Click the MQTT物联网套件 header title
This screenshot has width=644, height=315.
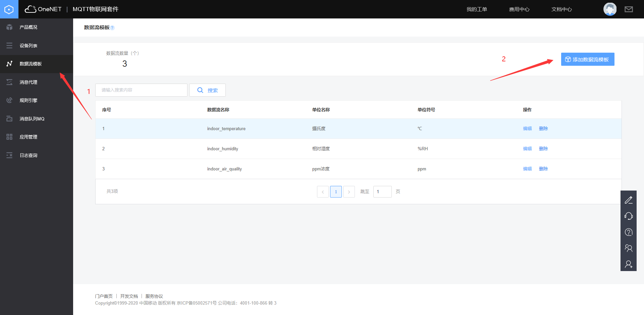(x=96, y=9)
